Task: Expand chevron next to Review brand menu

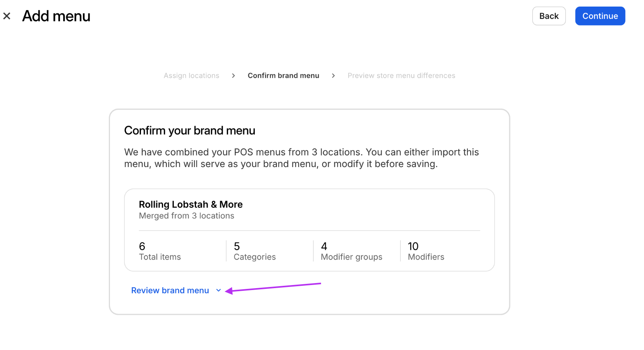Action: (218, 290)
